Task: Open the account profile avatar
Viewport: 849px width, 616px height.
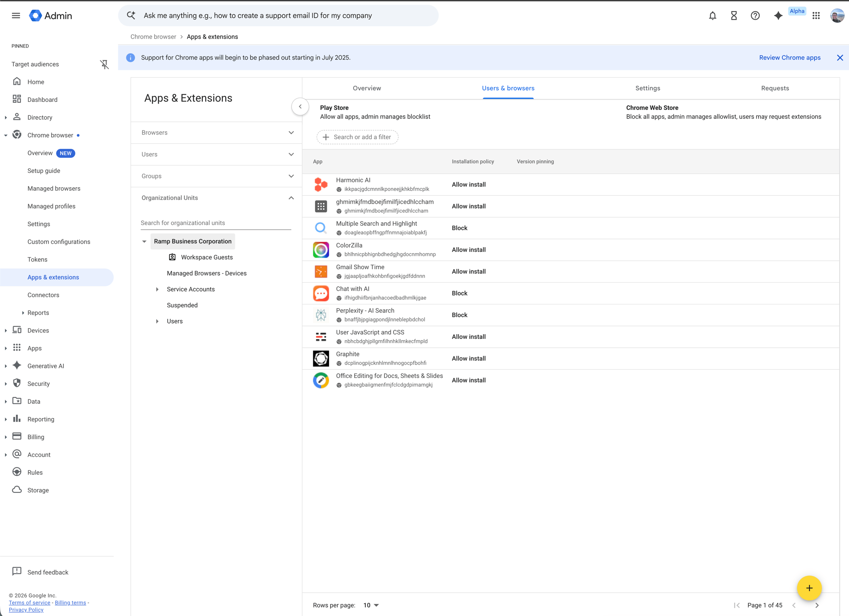Action: point(837,16)
